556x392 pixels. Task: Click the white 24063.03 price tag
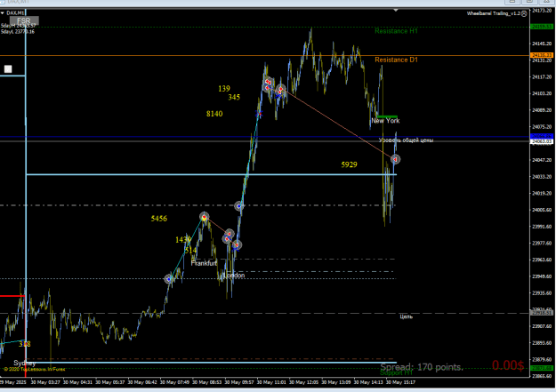coord(542,141)
